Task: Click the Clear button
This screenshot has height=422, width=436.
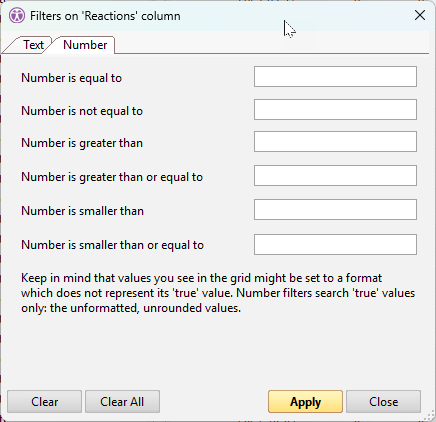Action: point(44,402)
